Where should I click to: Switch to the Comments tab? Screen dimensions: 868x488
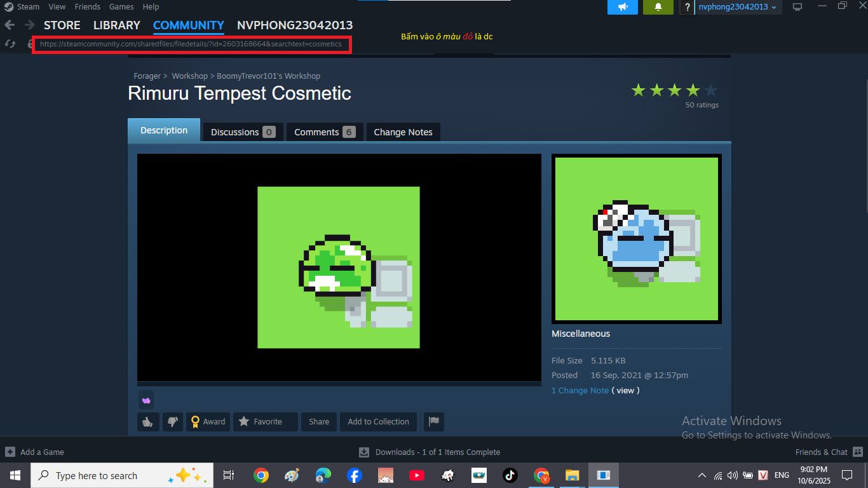tap(324, 132)
